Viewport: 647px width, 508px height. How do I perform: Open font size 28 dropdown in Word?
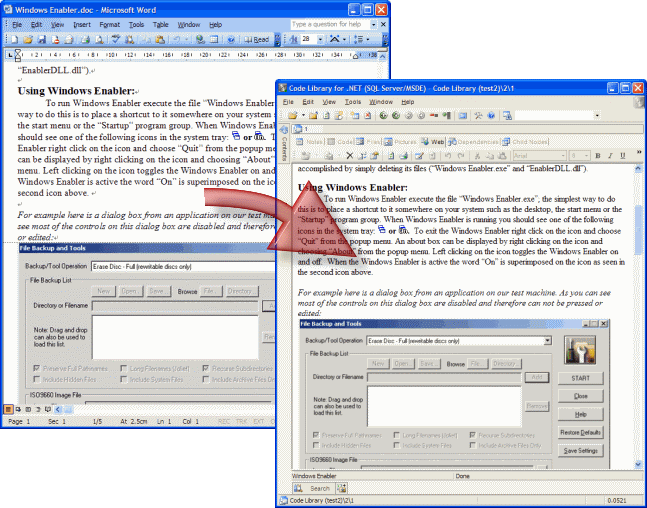320,40
